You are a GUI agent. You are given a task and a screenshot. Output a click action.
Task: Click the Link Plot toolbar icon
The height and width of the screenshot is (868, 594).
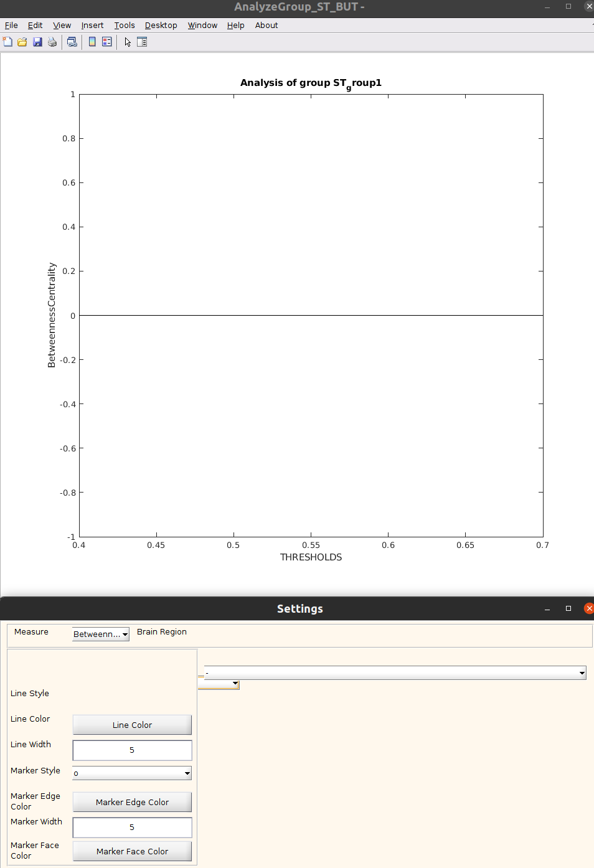click(x=72, y=42)
